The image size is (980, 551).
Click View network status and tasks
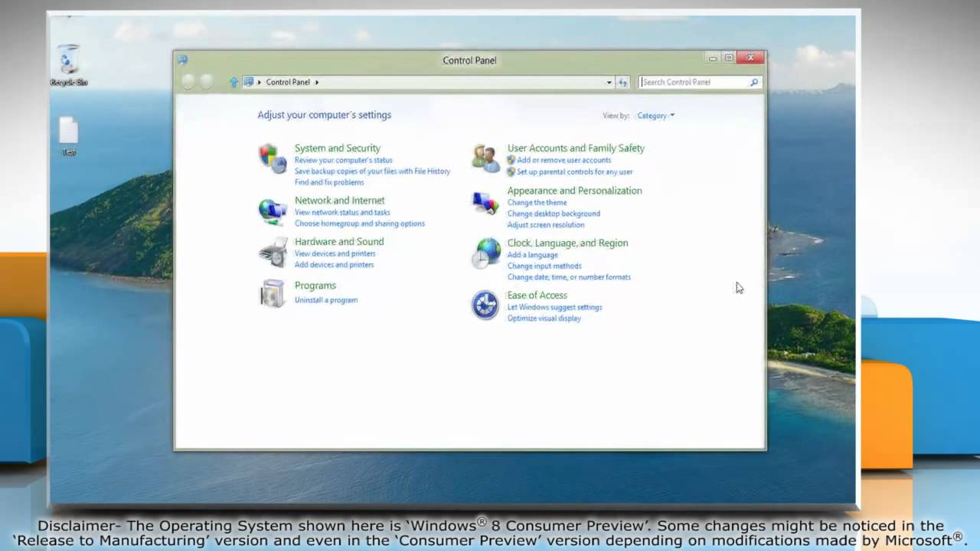[x=342, y=212]
